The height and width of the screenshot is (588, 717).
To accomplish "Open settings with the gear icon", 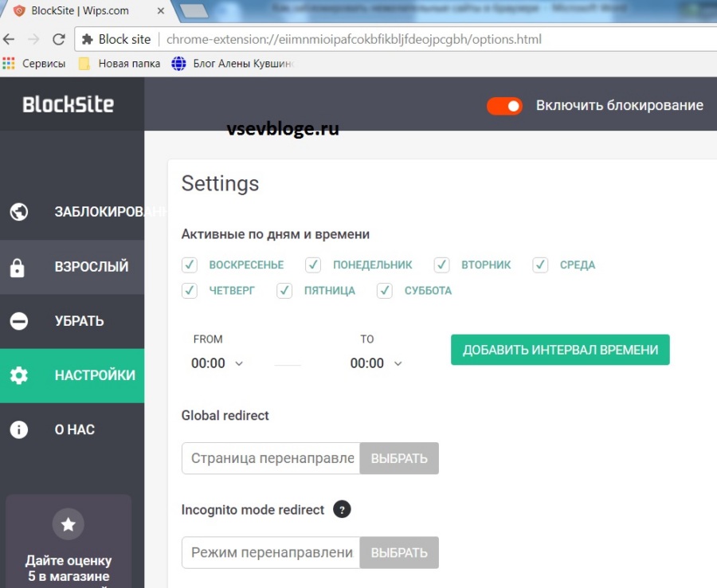I will tap(19, 375).
